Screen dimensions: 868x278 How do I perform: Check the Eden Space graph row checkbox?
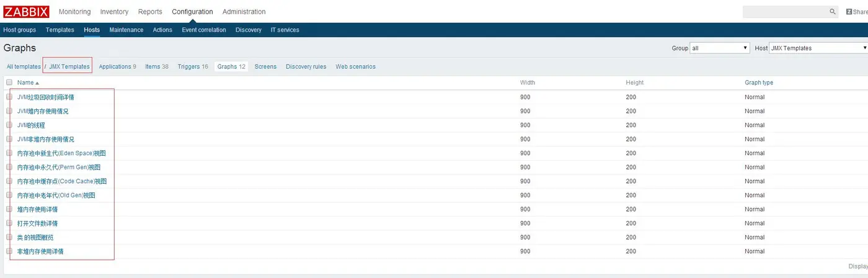(x=9, y=153)
